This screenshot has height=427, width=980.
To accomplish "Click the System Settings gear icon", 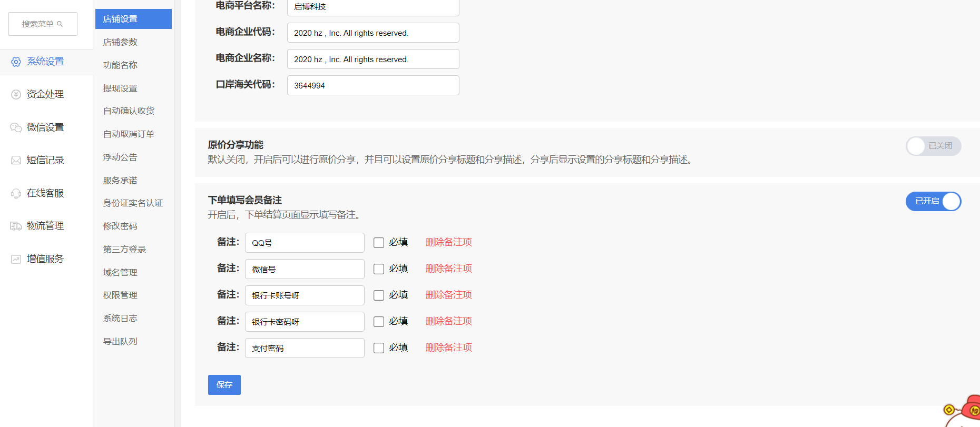I will click(x=16, y=62).
